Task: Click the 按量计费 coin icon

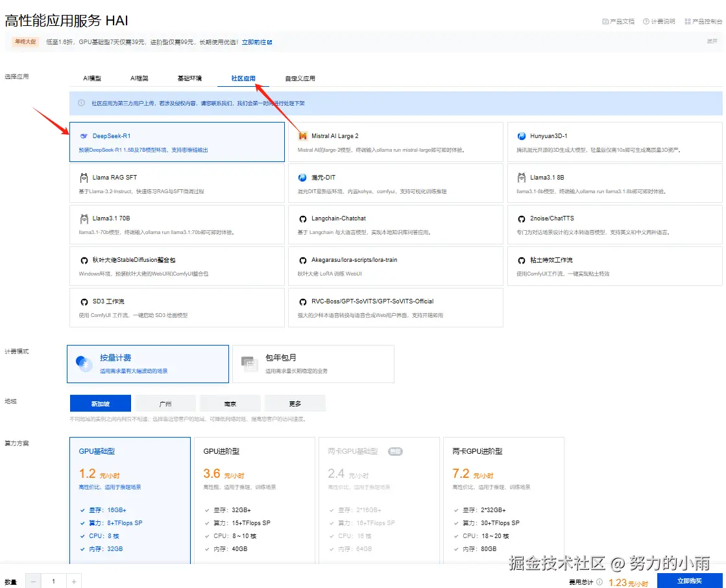Action: 84,364
